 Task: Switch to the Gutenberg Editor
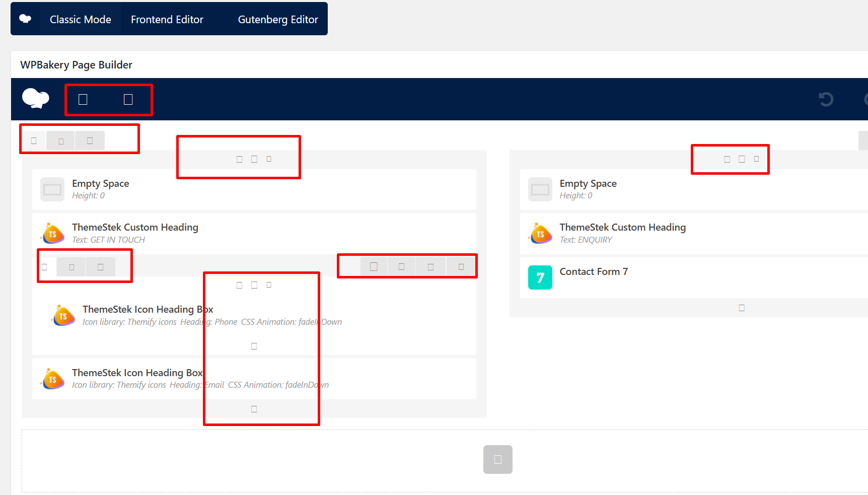point(278,19)
